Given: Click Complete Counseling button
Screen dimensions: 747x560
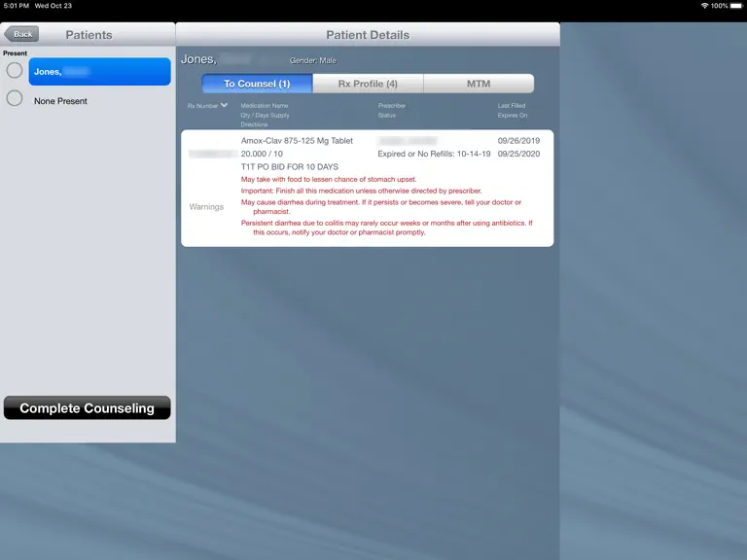Looking at the screenshot, I should point(88,408).
